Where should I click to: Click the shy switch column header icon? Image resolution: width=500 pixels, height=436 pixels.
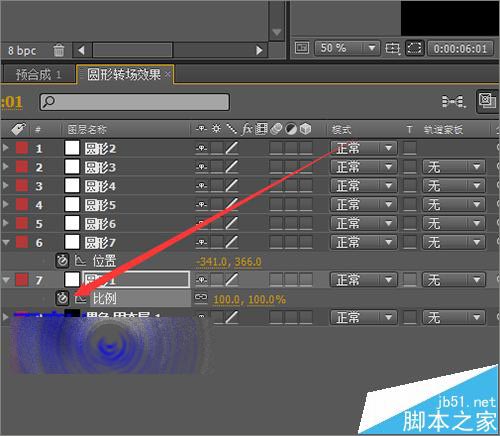pos(202,129)
